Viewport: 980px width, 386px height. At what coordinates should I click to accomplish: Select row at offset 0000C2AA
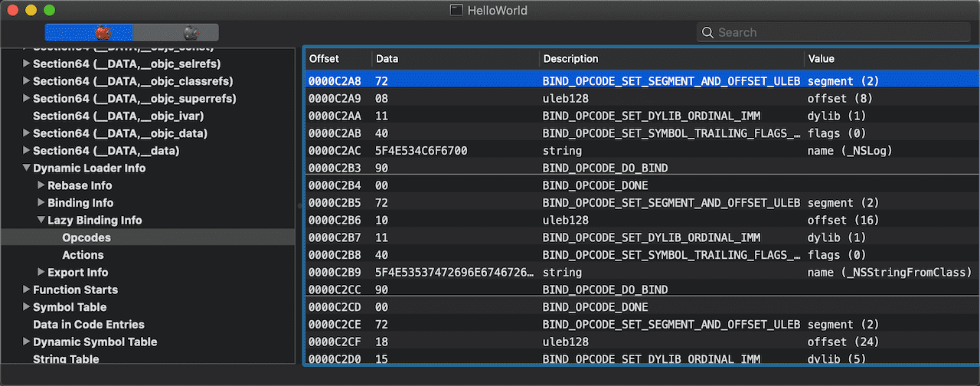(641, 116)
